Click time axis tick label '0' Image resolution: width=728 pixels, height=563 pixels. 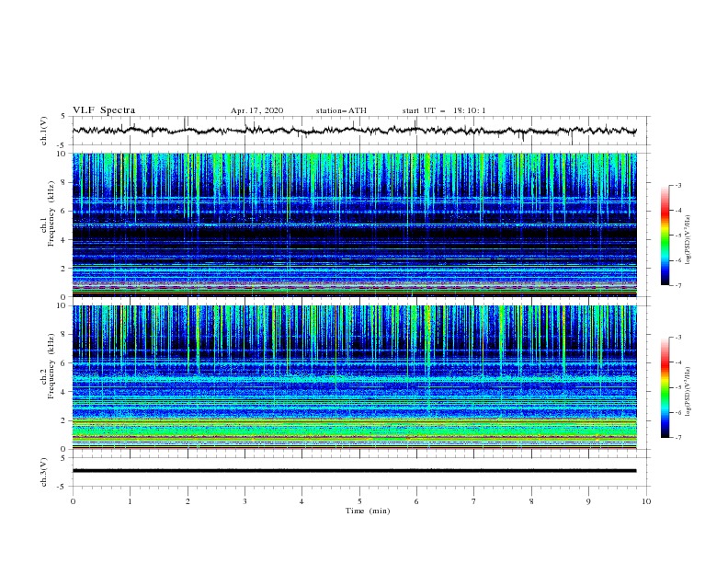(x=73, y=501)
